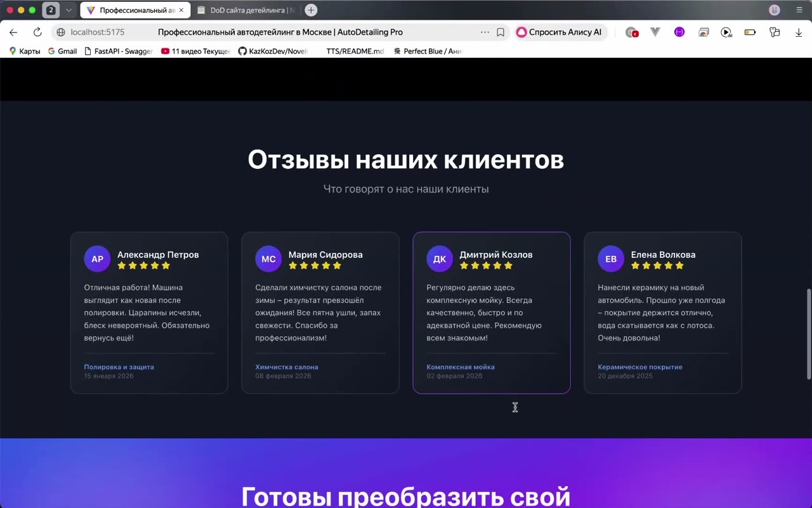812x508 pixels.
Task: Click the Химчистка салона service label
Action: click(287, 367)
